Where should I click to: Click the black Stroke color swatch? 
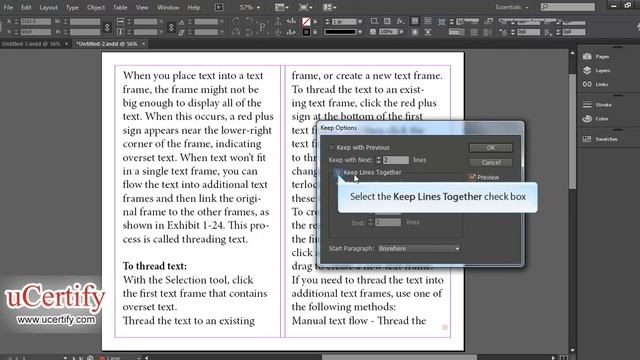pyautogui.click(x=306, y=32)
